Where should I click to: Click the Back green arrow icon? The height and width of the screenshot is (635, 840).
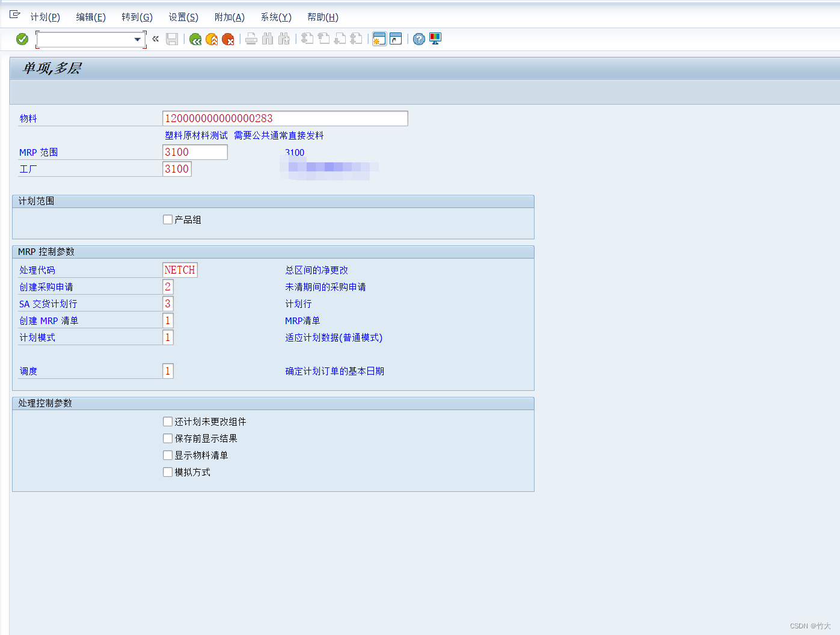pos(194,38)
